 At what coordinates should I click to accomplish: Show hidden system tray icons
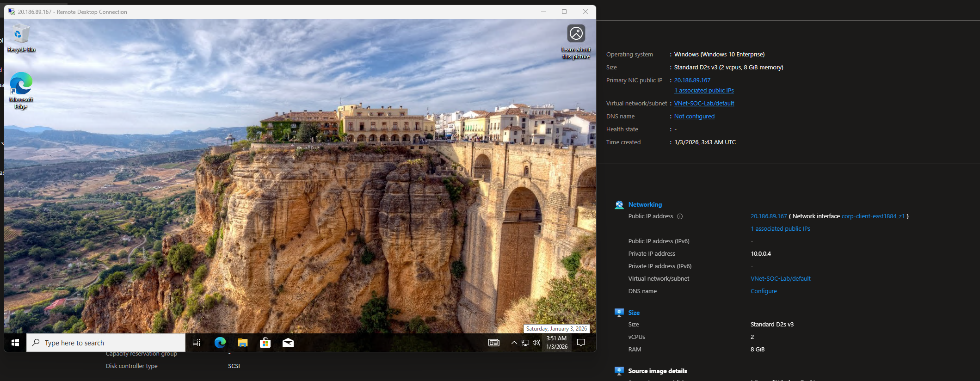pos(514,343)
